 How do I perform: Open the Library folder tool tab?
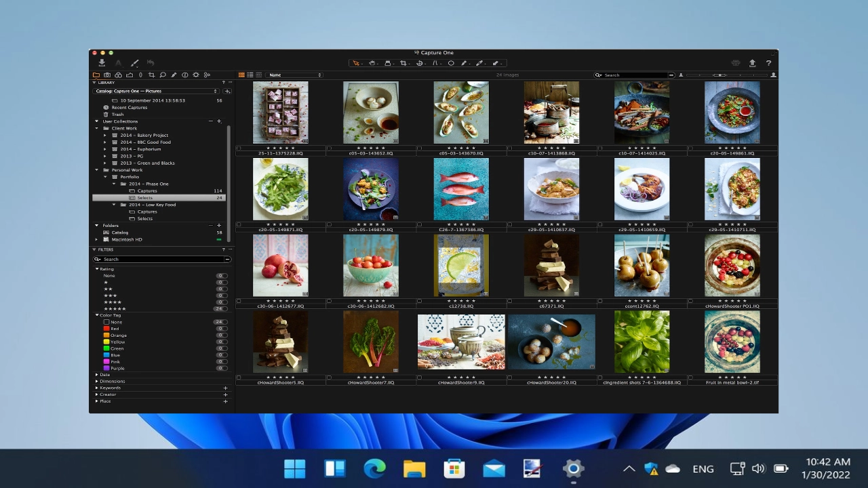tap(96, 75)
